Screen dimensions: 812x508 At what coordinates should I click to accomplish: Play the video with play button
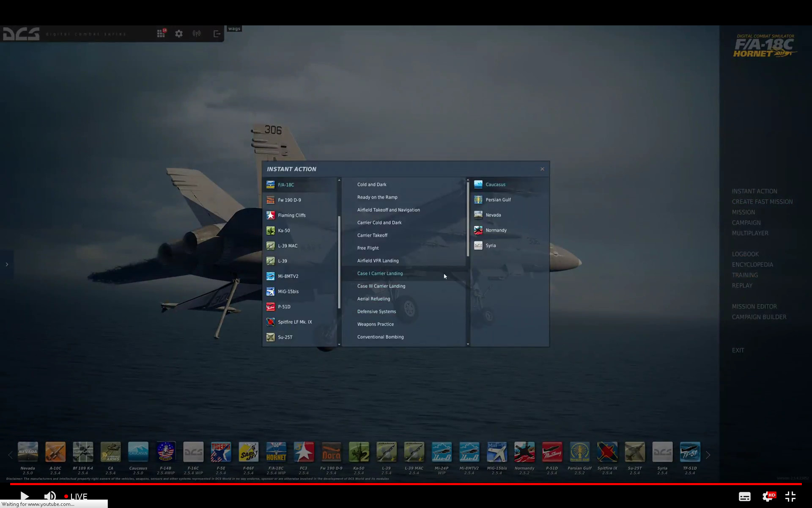point(25,496)
